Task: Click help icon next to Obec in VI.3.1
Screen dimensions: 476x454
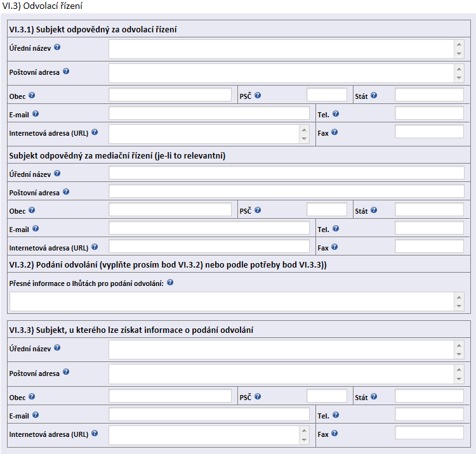Action: click(32, 95)
